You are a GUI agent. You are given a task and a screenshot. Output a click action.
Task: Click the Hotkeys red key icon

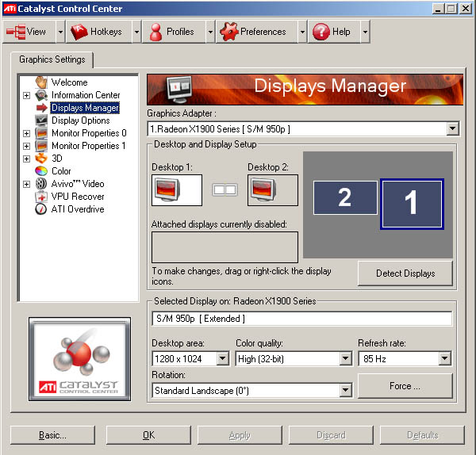point(79,32)
